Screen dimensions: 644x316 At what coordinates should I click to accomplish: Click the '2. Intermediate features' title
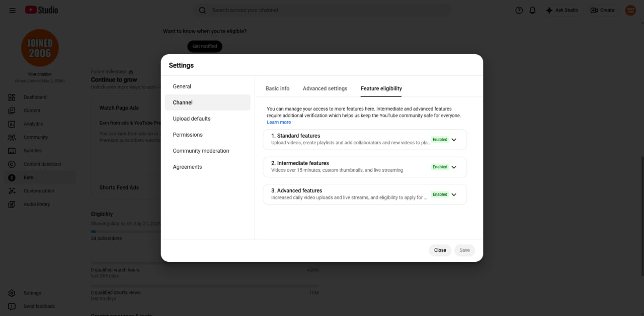click(x=300, y=163)
